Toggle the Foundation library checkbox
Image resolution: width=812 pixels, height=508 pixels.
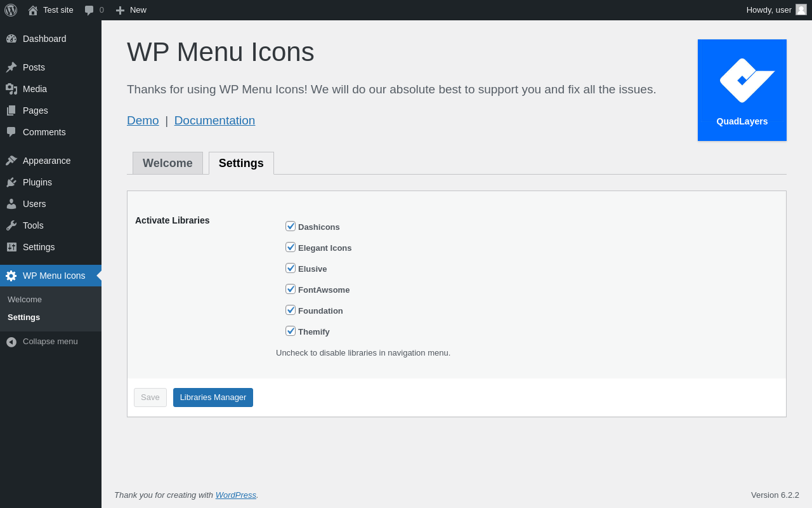(291, 310)
